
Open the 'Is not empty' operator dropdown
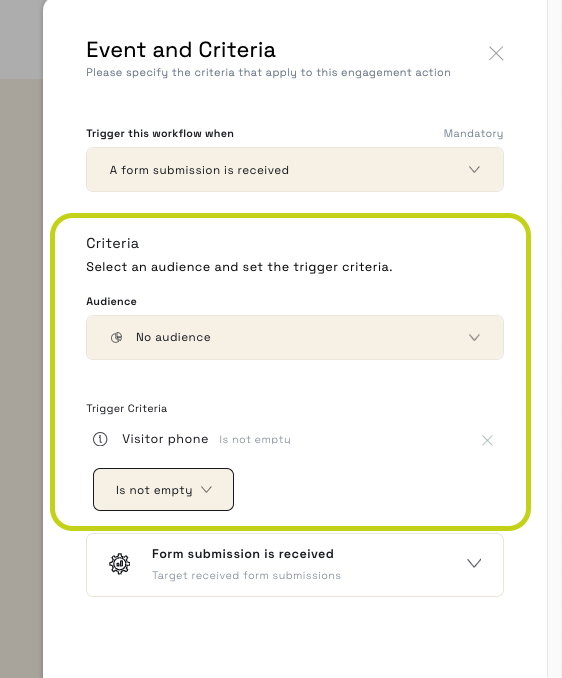pyautogui.click(x=163, y=489)
